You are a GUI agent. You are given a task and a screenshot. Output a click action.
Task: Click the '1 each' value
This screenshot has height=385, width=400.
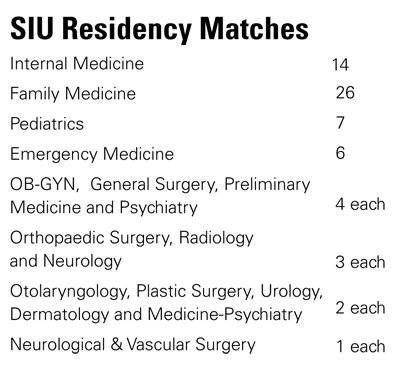[361, 346]
